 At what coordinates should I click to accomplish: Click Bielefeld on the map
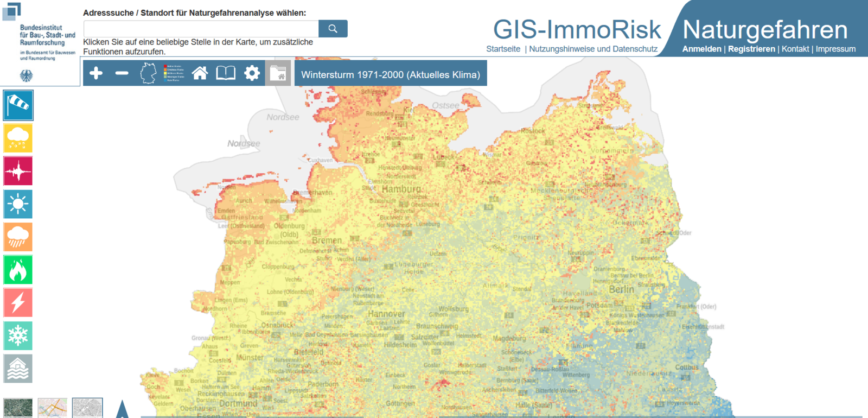(308, 352)
